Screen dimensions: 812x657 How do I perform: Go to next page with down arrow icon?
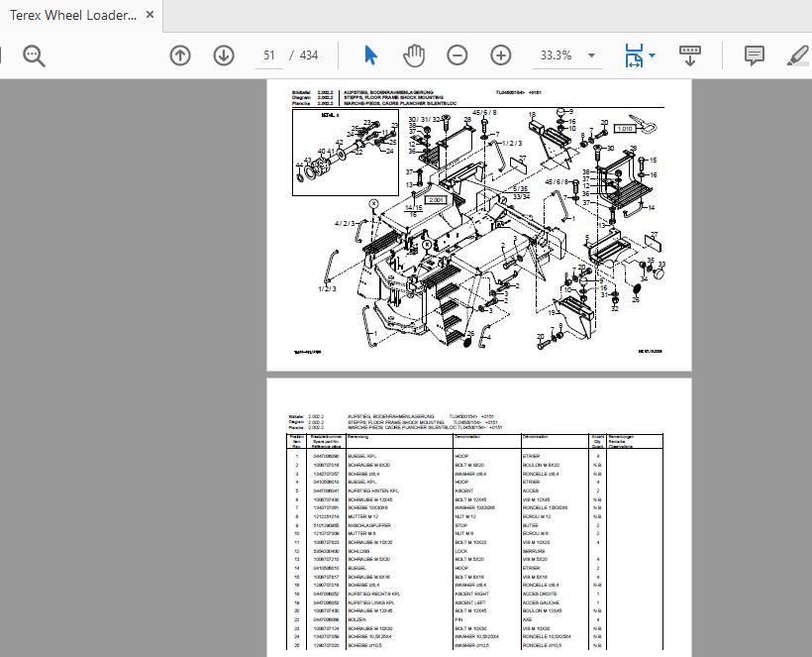pyautogui.click(x=223, y=55)
